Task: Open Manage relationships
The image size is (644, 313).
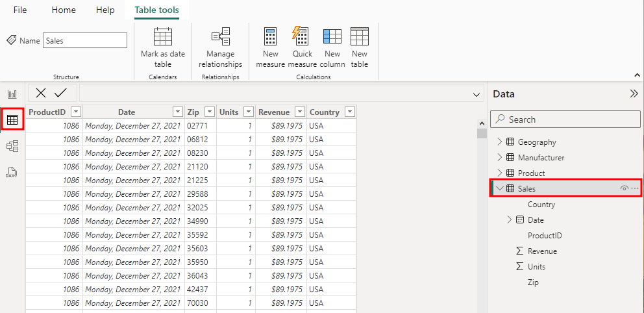Action: pos(220,47)
